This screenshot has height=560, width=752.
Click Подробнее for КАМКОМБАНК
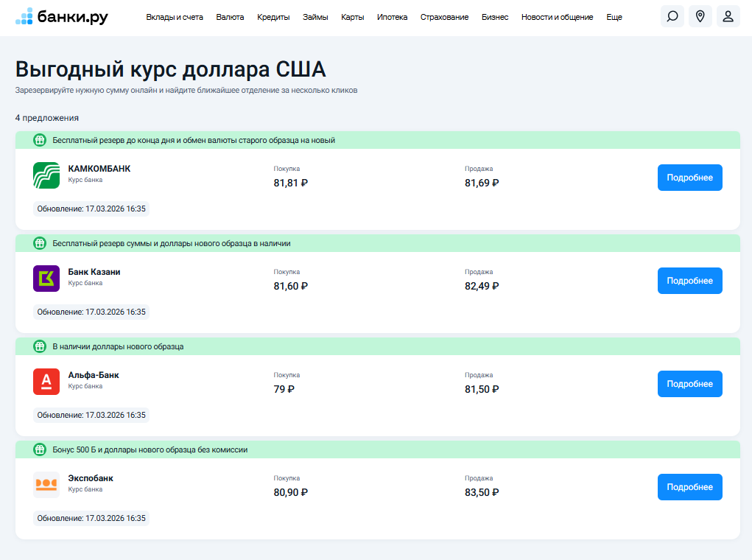tap(689, 177)
